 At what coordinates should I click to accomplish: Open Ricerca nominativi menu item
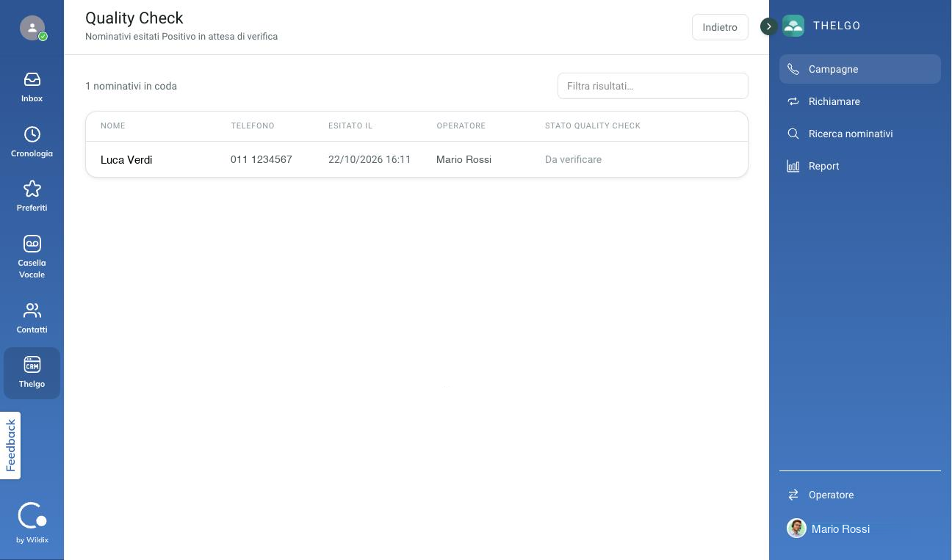pos(860,134)
